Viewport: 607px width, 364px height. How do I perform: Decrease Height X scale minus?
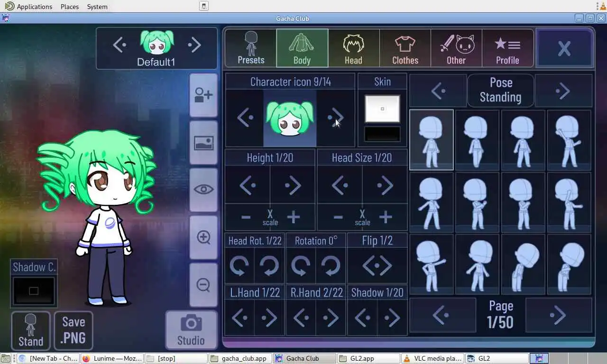click(246, 218)
